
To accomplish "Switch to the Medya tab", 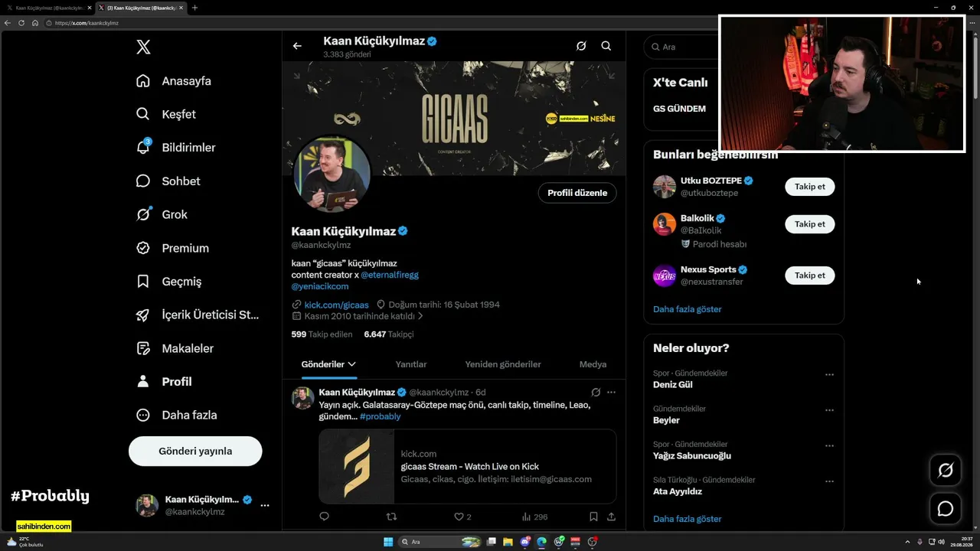I will click(593, 364).
